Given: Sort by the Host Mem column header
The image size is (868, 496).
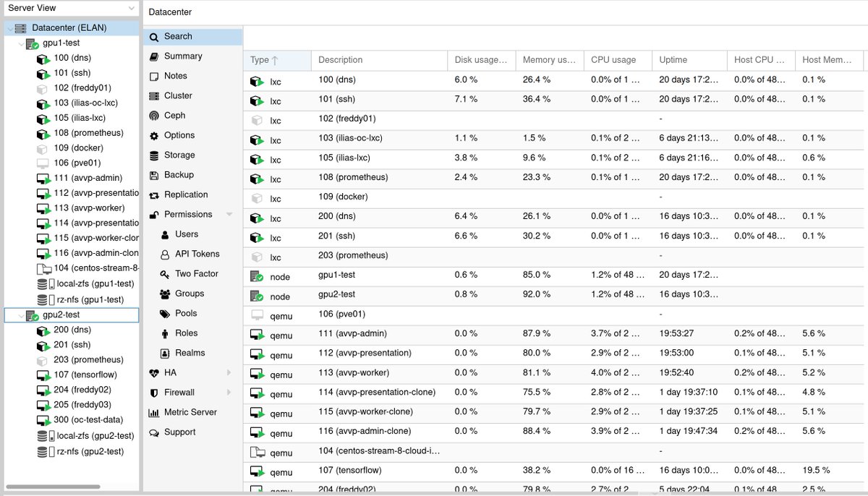Looking at the screenshot, I should click(x=831, y=60).
